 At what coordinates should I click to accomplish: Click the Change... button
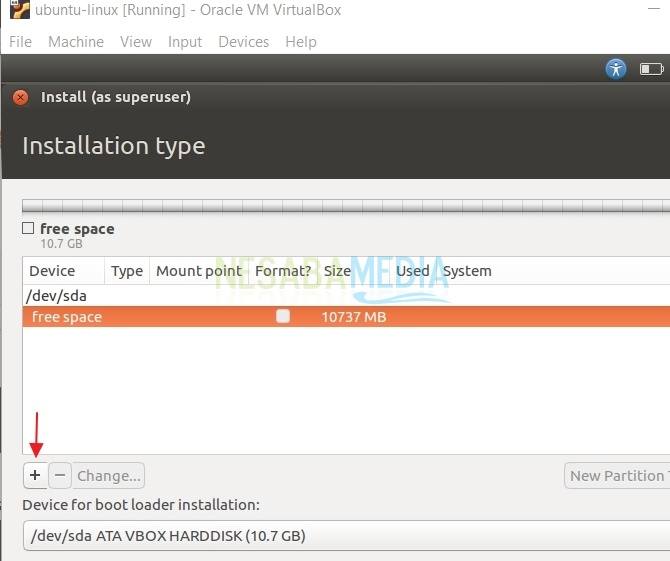(x=109, y=475)
